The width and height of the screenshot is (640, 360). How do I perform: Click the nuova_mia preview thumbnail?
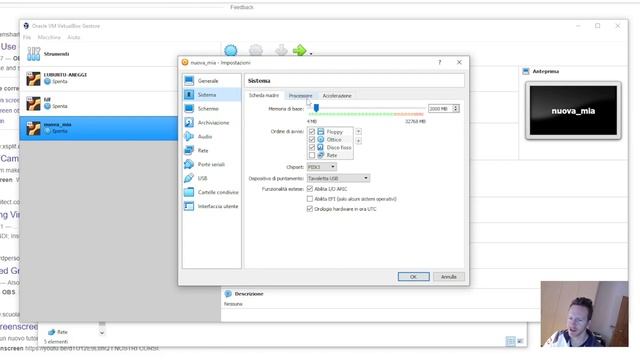573,110
